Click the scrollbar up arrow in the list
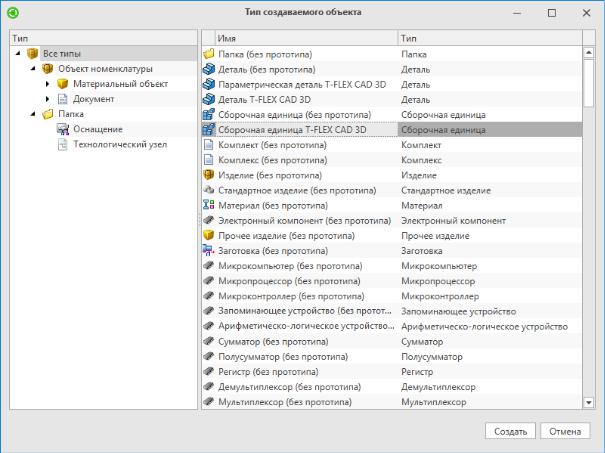 (588, 52)
